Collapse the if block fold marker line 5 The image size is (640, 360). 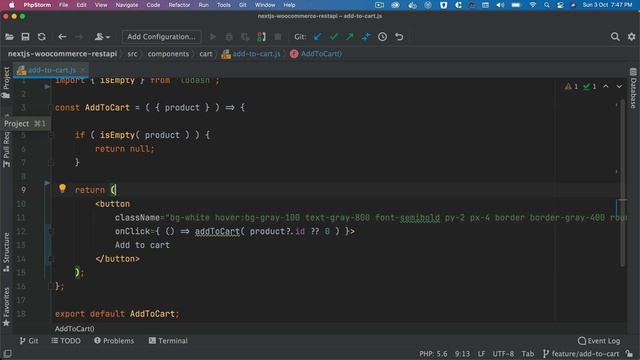point(51,135)
